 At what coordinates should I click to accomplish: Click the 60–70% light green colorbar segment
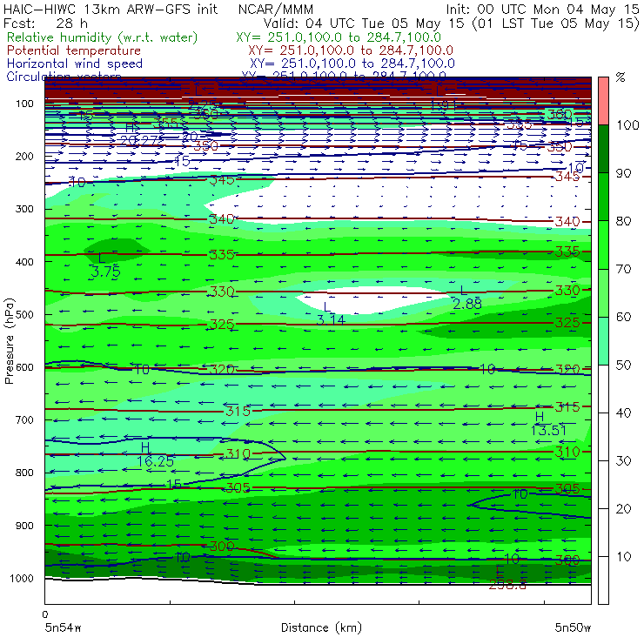pos(603,292)
